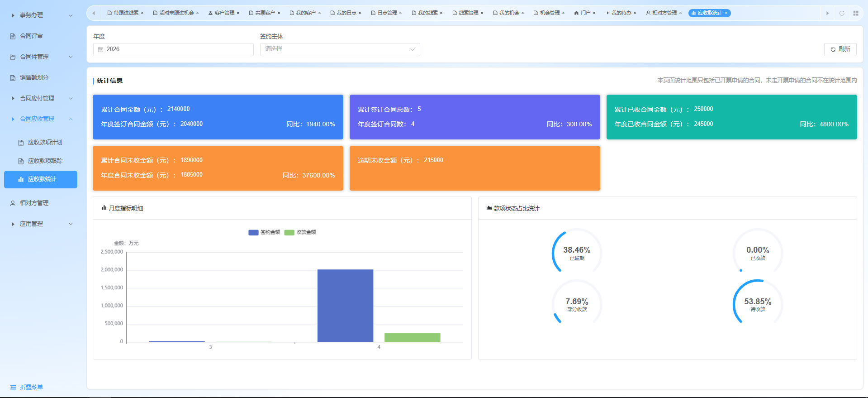The width and height of the screenshot is (868, 398).
Task: Click the reload page icon in tab bar
Action: 842,13
